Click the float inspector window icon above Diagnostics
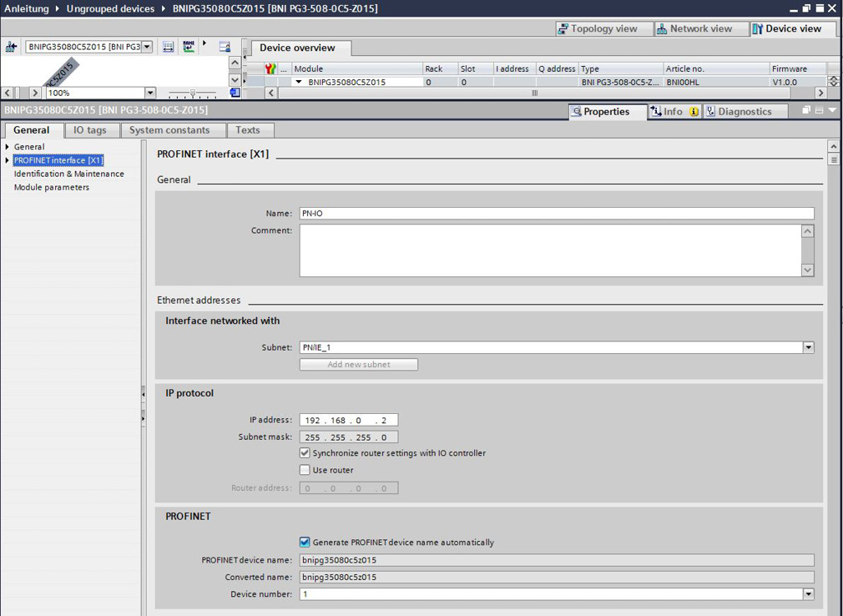Image resolution: width=843 pixels, height=616 pixels. (805, 109)
